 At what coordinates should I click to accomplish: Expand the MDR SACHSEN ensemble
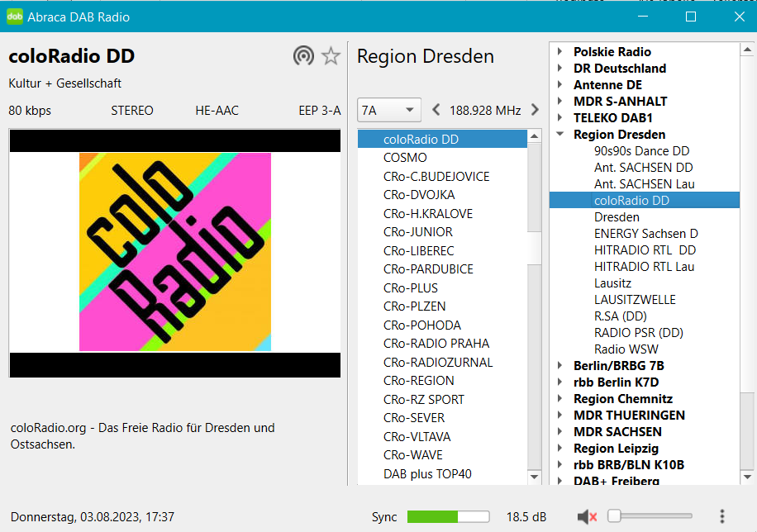pyautogui.click(x=559, y=432)
